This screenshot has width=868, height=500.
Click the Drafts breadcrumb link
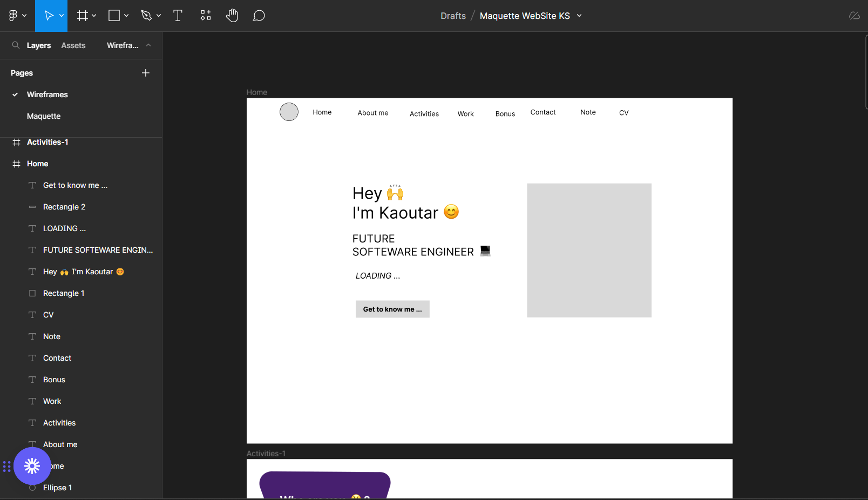[x=453, y=16]
